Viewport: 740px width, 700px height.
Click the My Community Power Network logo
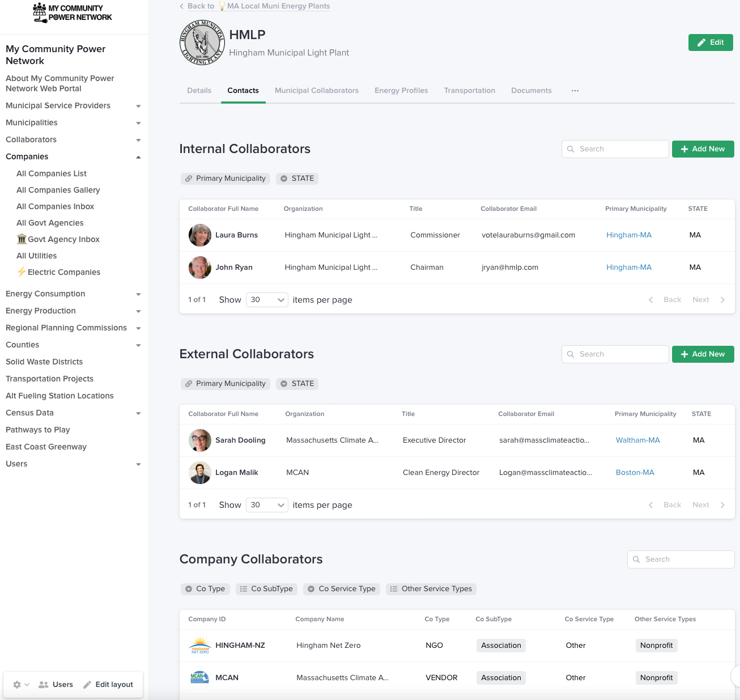(x=73, y=12)
